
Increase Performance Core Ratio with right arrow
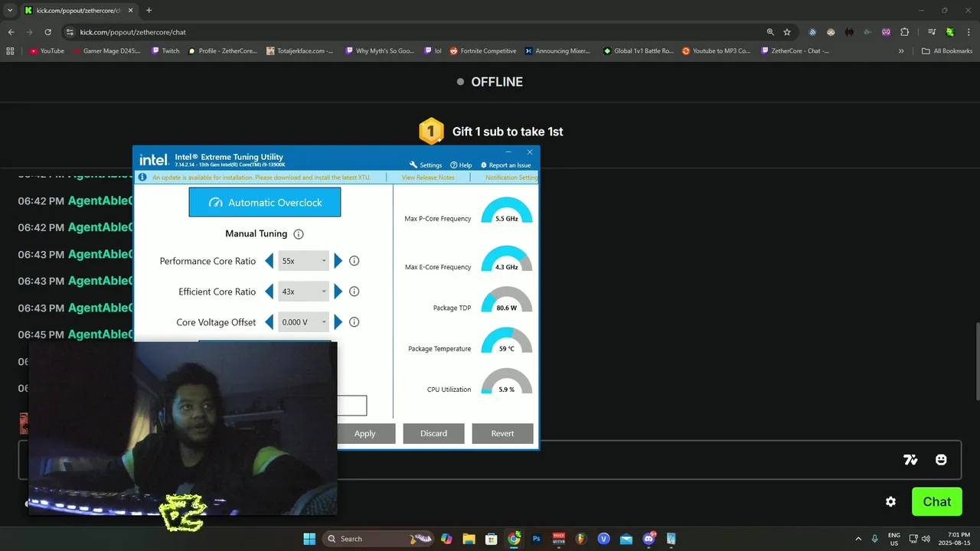tap(338, 261)
